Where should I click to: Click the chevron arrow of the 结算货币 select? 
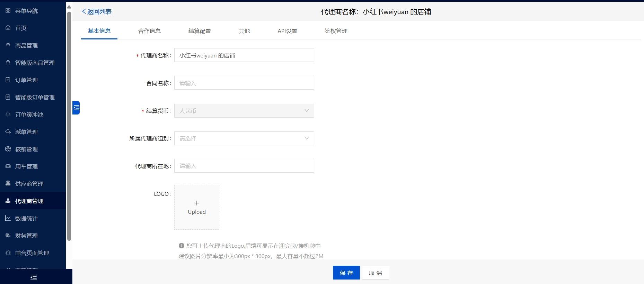pos(307,111)
